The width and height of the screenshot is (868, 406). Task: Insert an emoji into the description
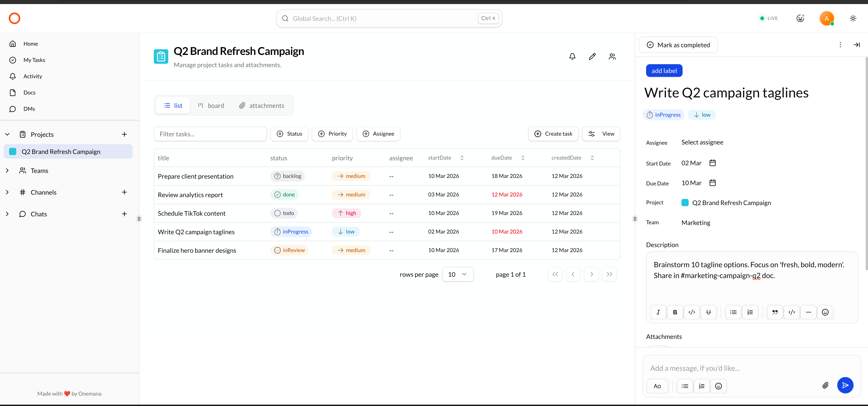pyautogui.click(x=825, y=312)
